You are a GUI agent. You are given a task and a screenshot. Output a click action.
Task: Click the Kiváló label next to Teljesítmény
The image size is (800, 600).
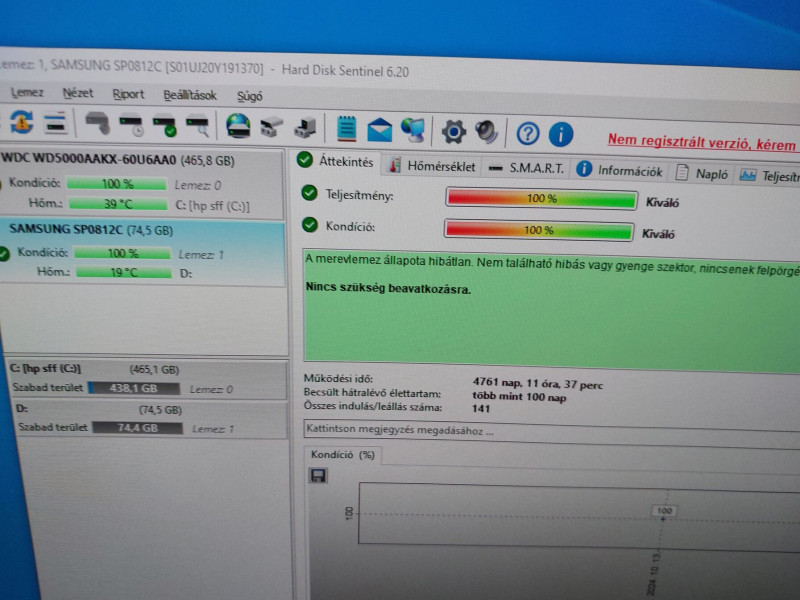click(x=662, y=203)
